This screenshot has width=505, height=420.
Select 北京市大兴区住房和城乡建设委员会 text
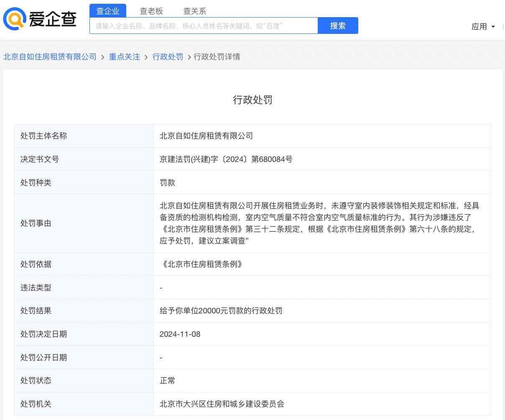click(x=222, y=404)
